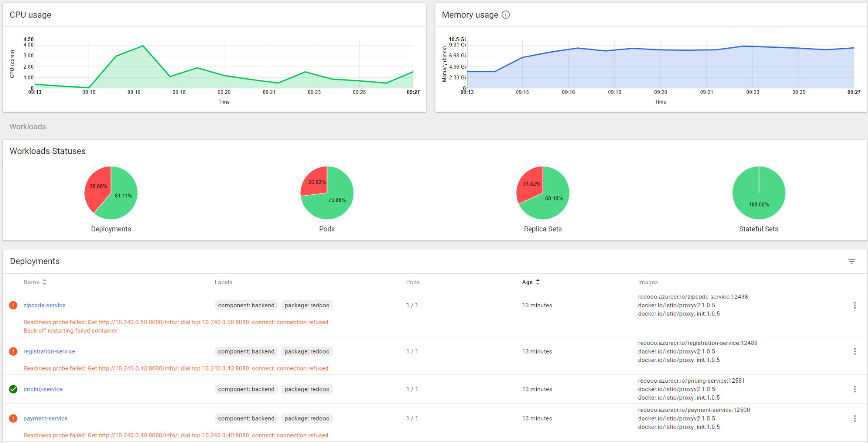Open registration-service three-dot actions menu
Screen dimensions: 868x443
[855, 351]
